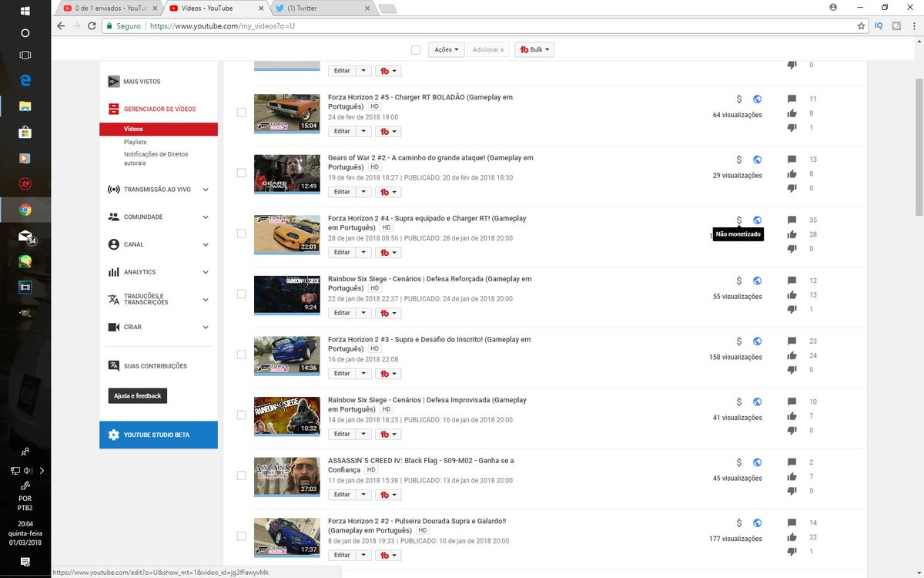
Task: Click the browser address bar URL
Action: point(223,25)
